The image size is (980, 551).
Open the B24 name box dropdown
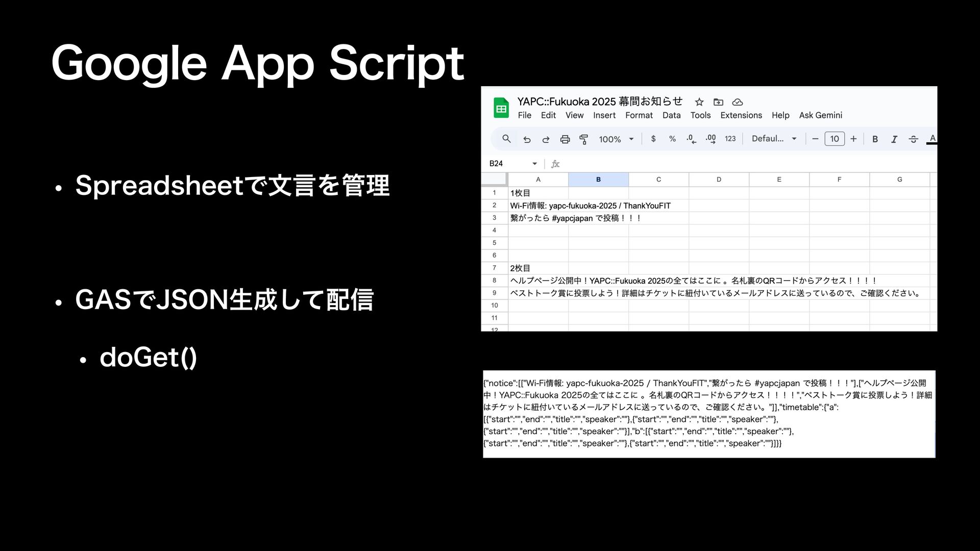pyautogui.click(x=534, y=164)
